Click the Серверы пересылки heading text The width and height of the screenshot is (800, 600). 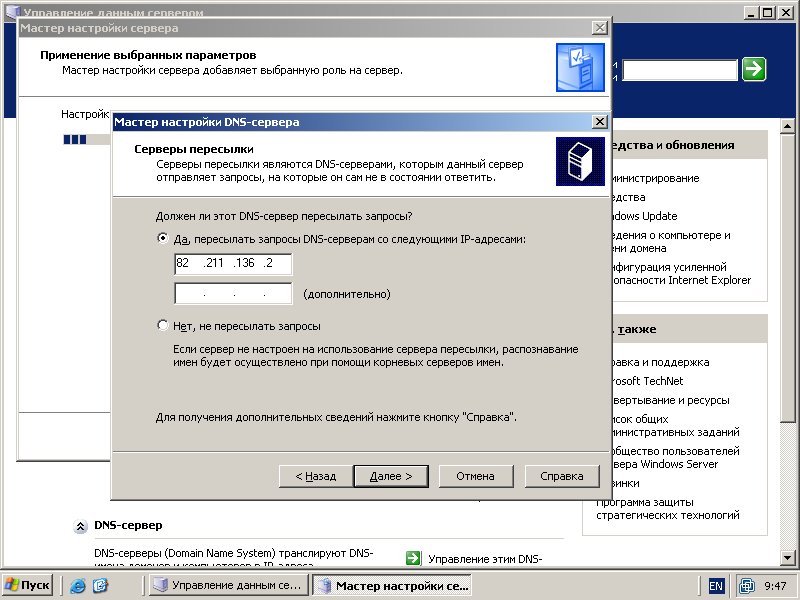[194, 149]
